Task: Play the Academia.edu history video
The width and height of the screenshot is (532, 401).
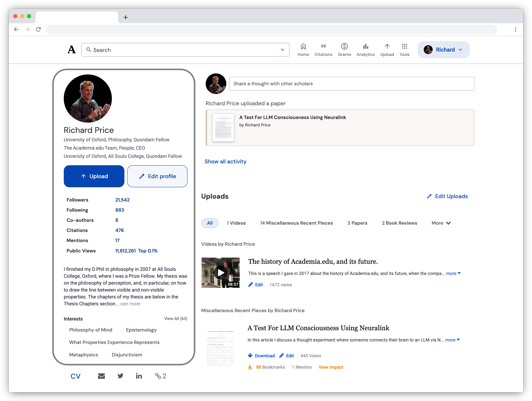Action: [x=220, y=273]
